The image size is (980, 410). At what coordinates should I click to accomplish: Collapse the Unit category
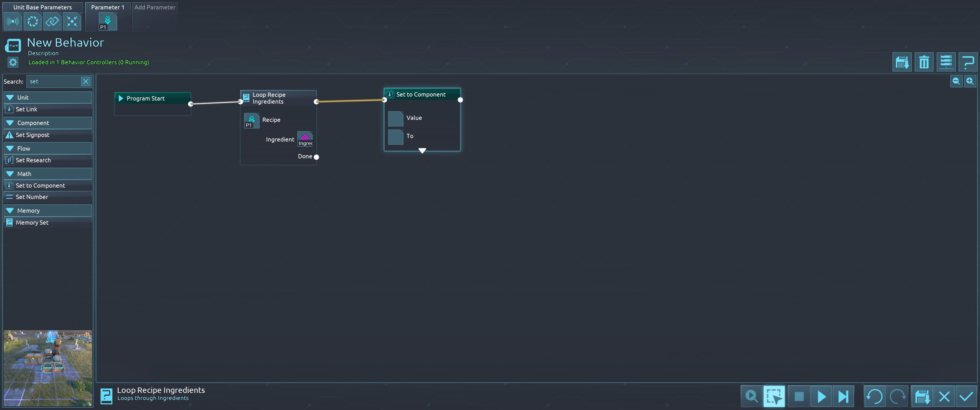click(x=10, y=97)
